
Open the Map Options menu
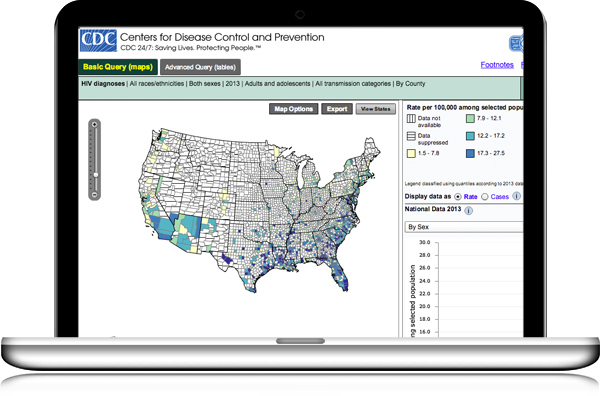(x=293, y=109)
